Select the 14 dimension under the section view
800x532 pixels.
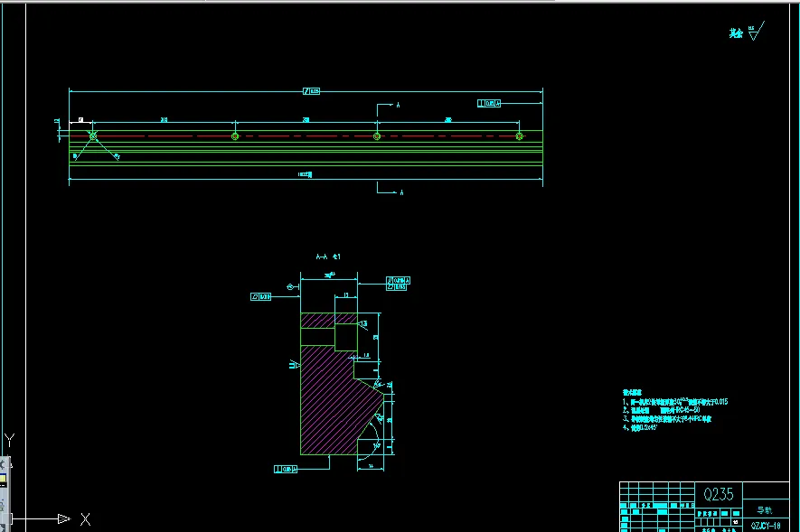(x=371, y=466)
